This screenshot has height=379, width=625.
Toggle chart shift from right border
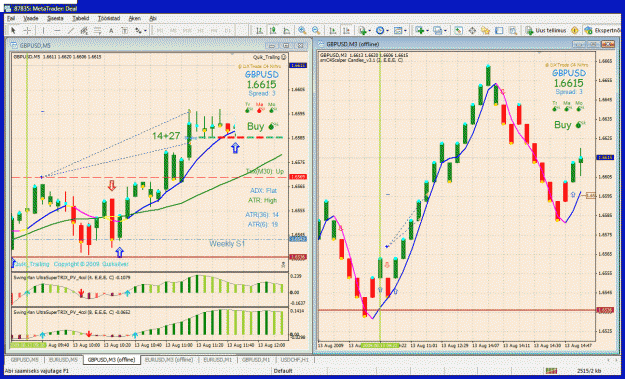(346, 30)
